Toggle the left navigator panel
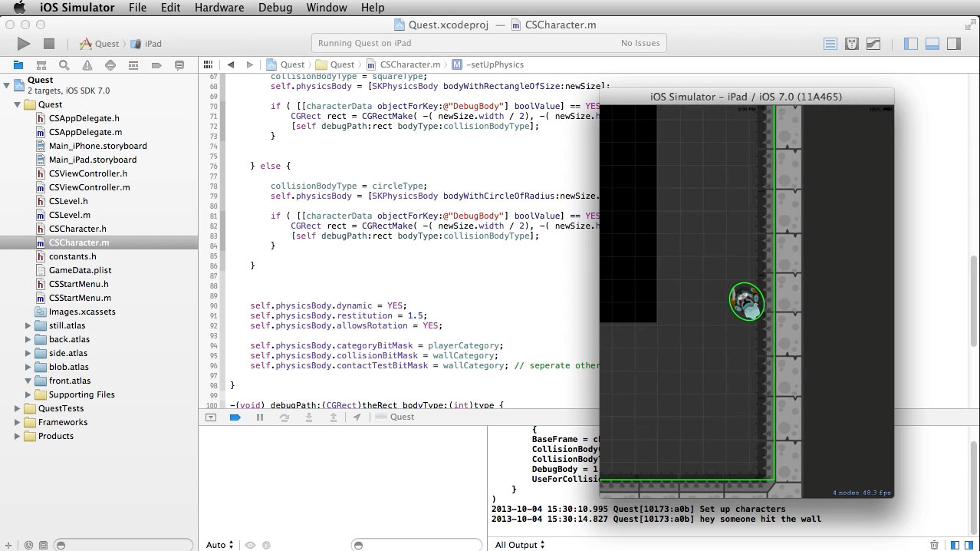 click(911, 44)
